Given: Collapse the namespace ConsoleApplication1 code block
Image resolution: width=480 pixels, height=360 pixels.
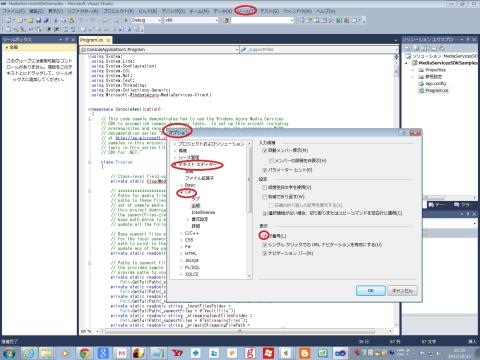Looking at the screenshot, I should [x=90, y=109].
